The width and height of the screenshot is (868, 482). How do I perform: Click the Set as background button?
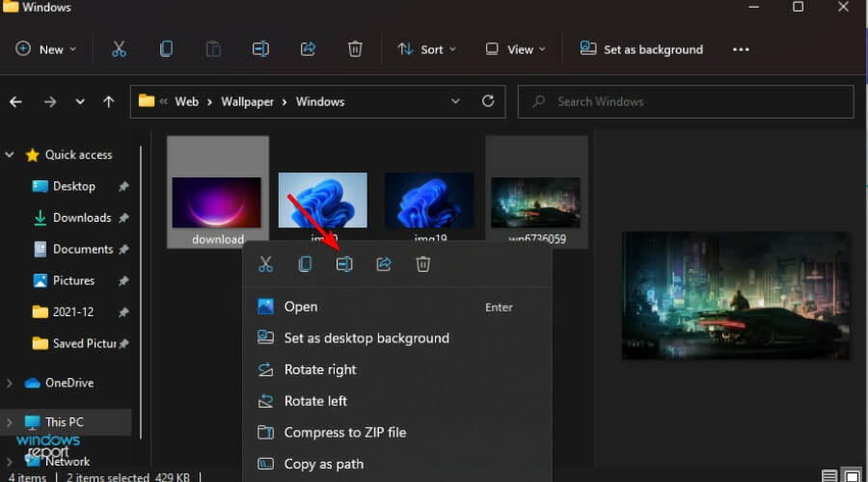click(641, 49)
